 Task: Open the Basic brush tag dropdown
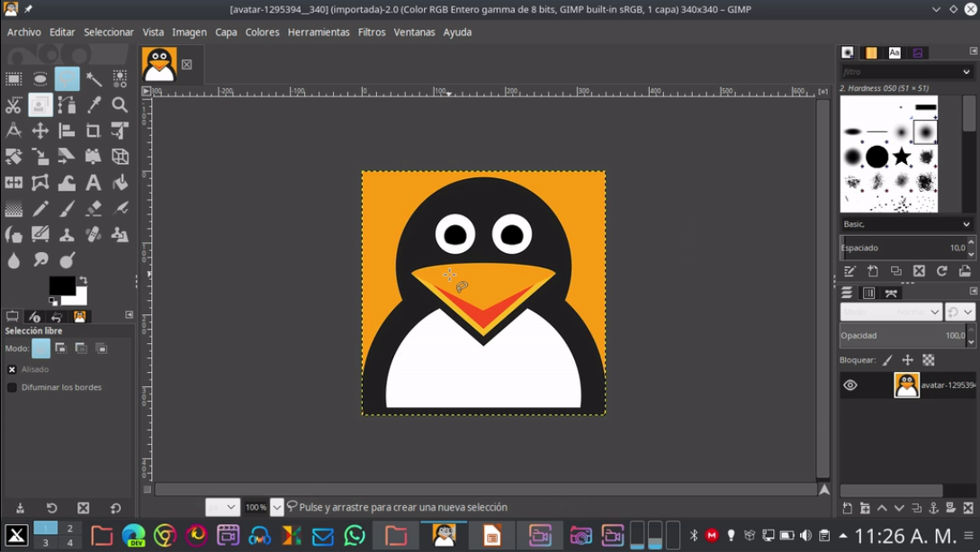click(x=967, y=224)
